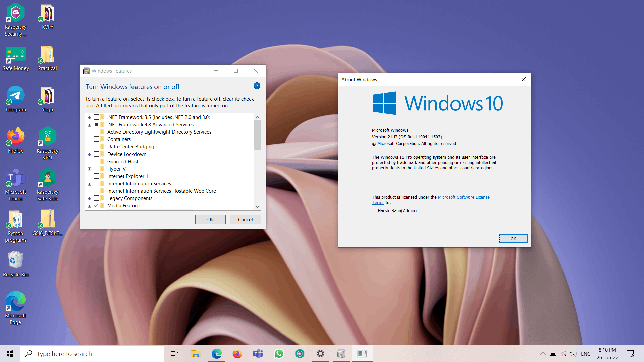Launch Safe Money desktop shortcut
This screenshot has width=644, height=362.
[15, 58]
